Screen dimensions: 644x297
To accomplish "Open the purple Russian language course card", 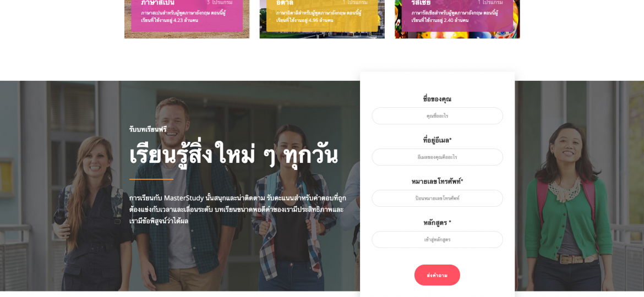I will pos(457,19).
